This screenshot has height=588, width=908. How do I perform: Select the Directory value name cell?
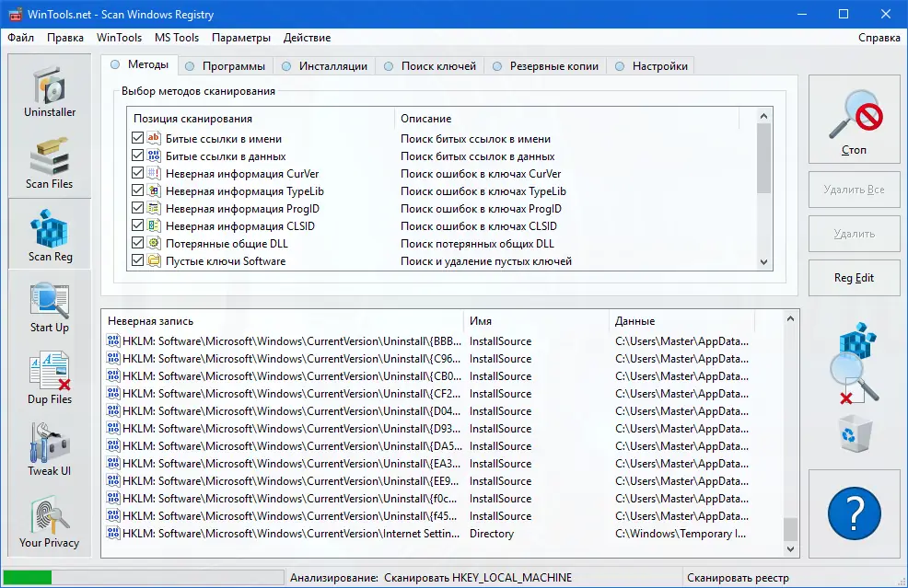tap(492, 533)
